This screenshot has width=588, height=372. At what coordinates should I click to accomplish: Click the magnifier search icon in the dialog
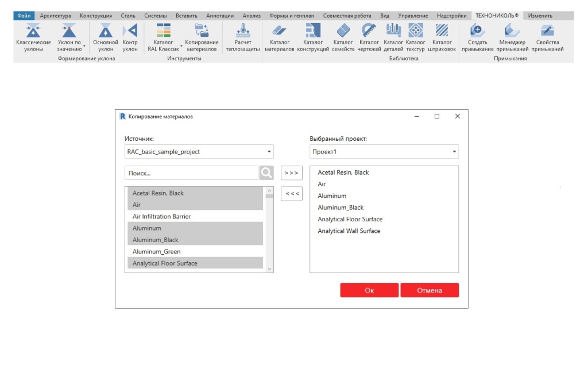coord(266,173)
